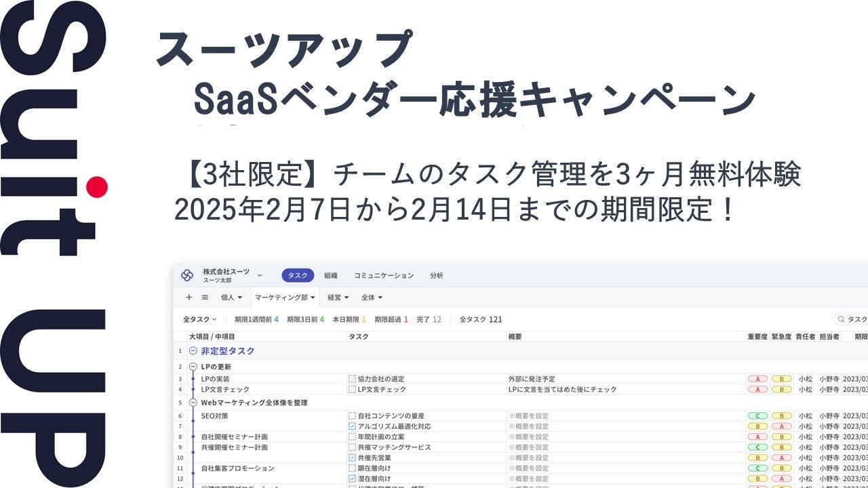Click the 小野寺 cell for 共催先営業
The width and height of the screenshot is (868, 488).
829,458
